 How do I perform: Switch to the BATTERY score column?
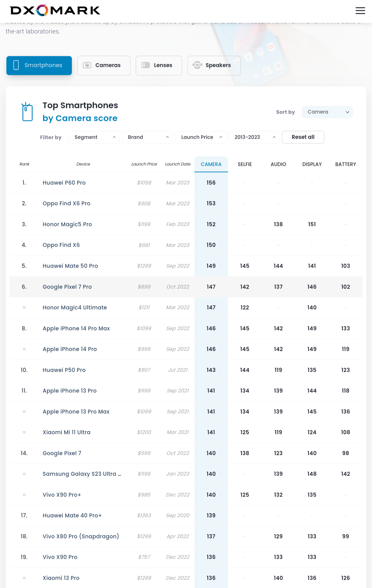345,164
